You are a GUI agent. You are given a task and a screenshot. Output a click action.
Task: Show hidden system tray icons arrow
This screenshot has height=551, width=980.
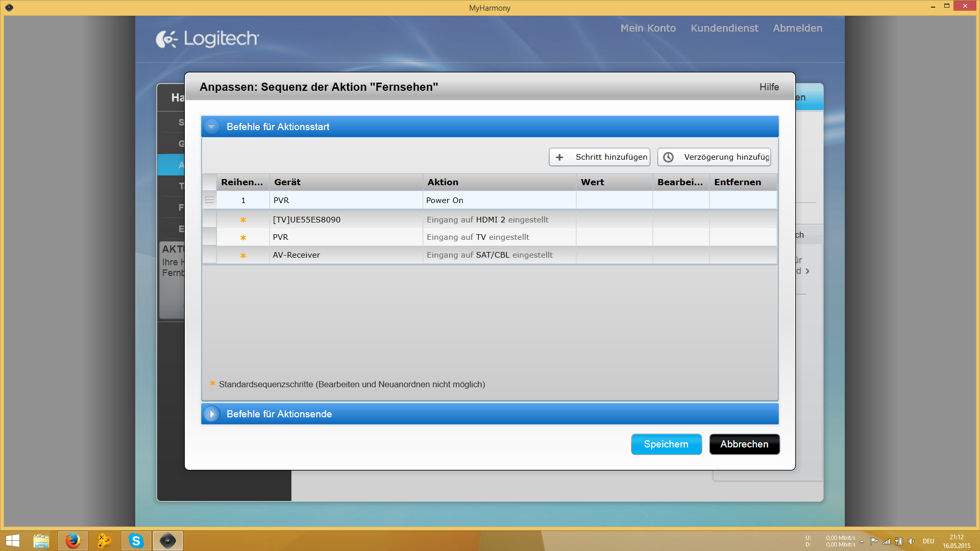coord(862,541)
